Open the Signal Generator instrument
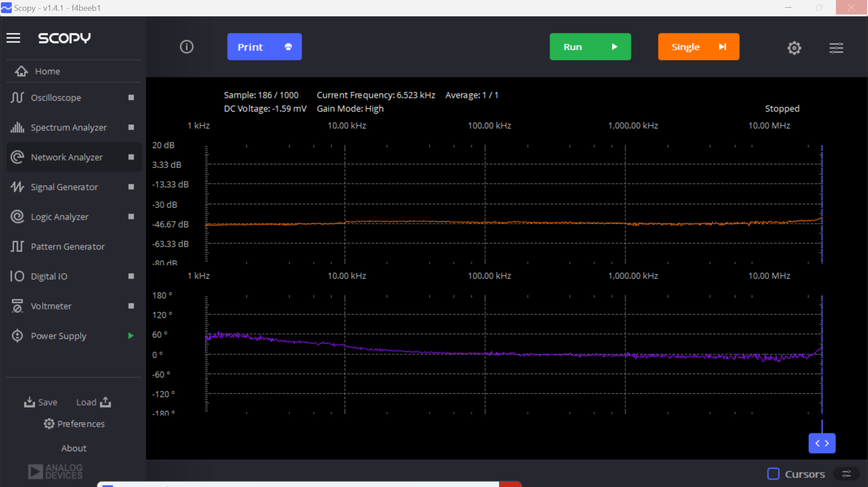The image size is (868, 487). pyautogui.click(x=74, y=187)
